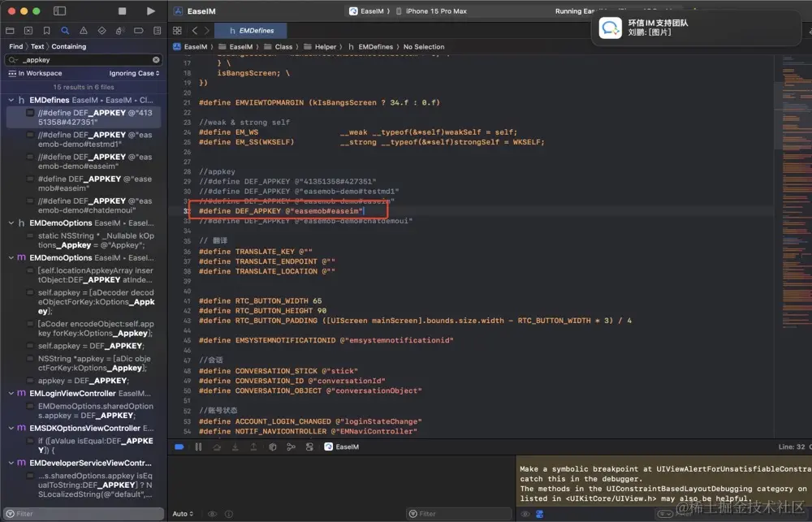Open the Auto variables view selector
This screenshot has width=812, height=522.
(183, 514)
